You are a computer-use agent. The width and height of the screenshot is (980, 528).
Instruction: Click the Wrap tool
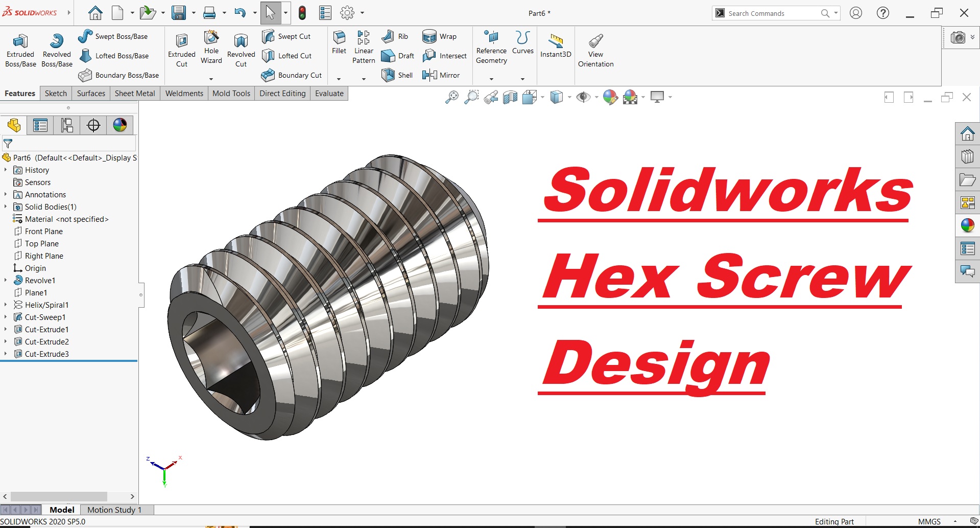[439, 36]
